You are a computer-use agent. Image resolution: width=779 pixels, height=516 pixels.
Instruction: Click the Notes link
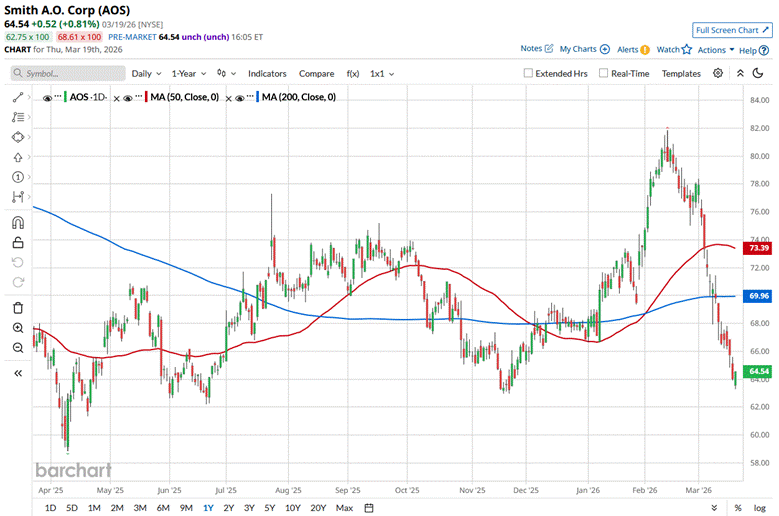pos(531,48)
